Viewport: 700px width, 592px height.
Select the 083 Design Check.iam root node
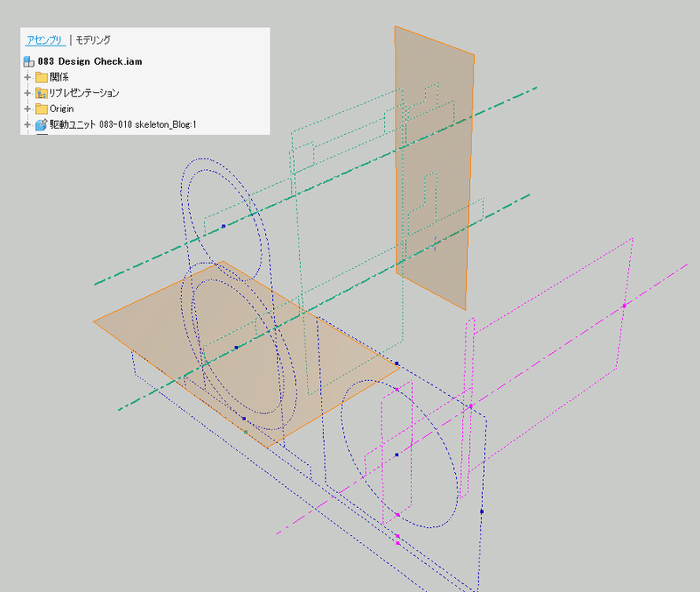(90, 61)
